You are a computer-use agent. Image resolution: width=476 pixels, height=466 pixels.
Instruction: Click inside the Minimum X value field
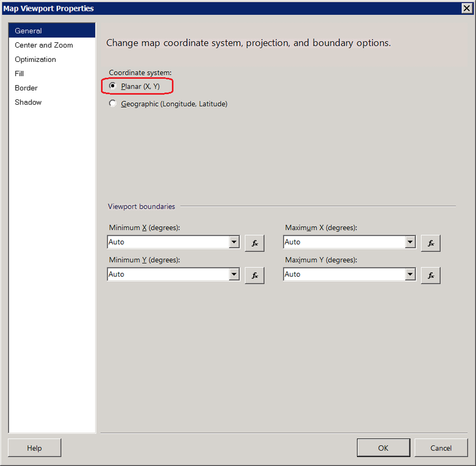(x=167, y=242)
